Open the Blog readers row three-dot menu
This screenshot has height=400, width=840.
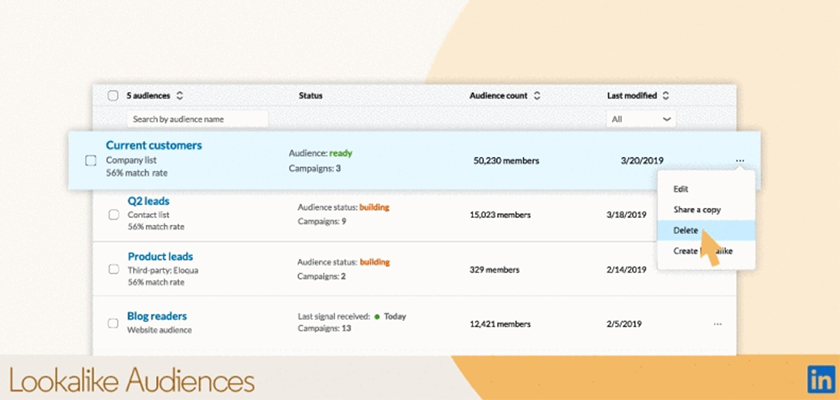click(718, 324)
